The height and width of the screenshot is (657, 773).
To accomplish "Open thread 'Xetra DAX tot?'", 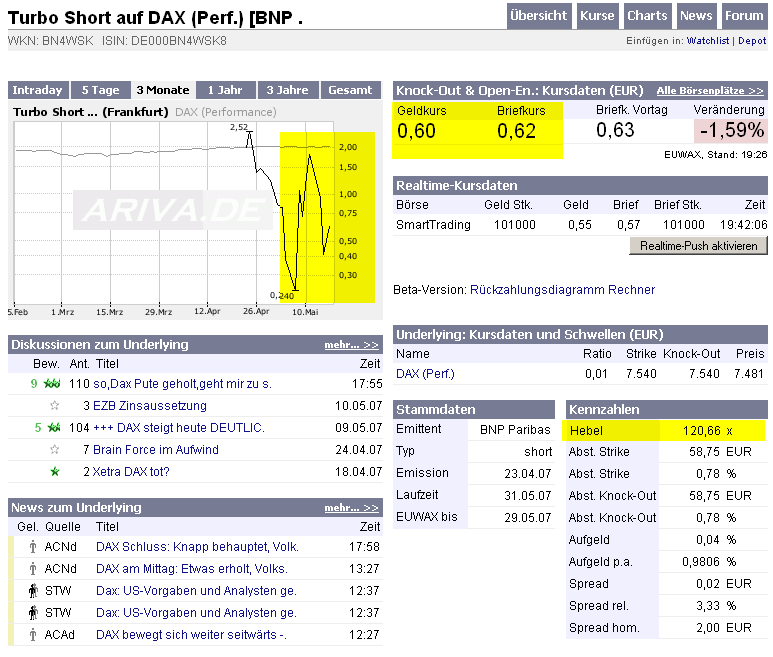I will click(131, 472).
